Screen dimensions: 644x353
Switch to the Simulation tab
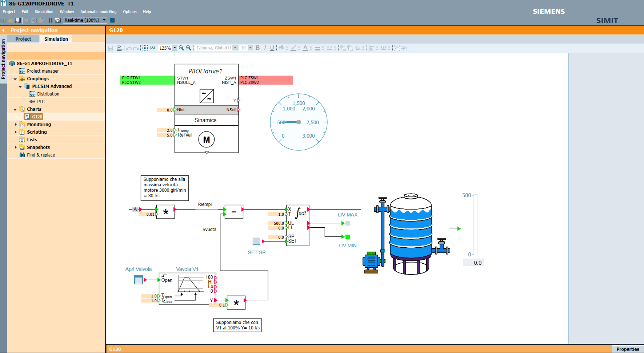(x=56, y=39)
